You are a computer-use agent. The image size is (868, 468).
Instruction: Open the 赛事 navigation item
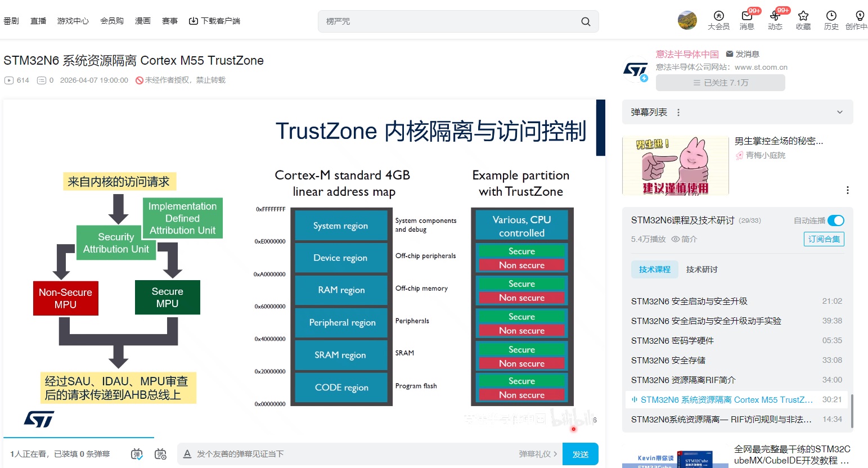170,21
